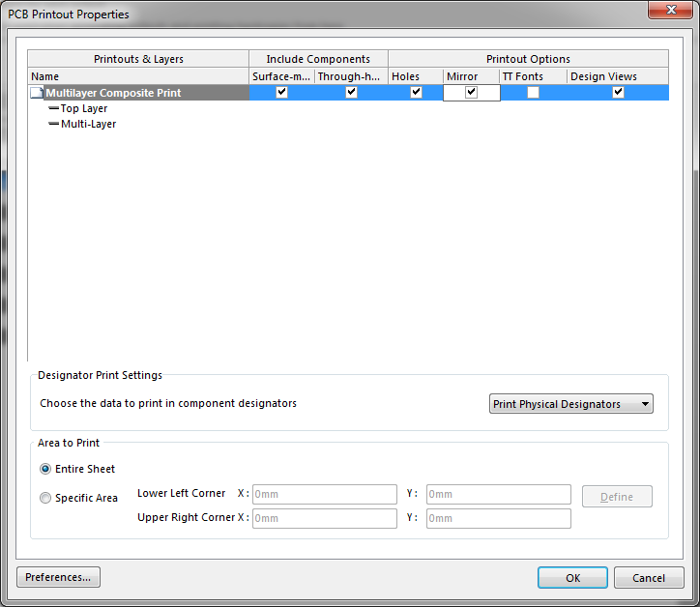Toggle the Design Views checkbox
The image size is (700, 607).
coord(618,92)
